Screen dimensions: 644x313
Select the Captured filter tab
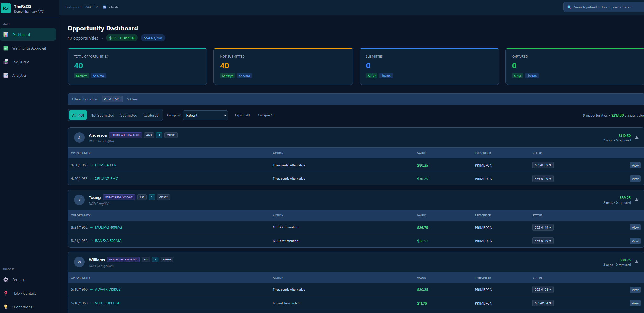point(151,115)
